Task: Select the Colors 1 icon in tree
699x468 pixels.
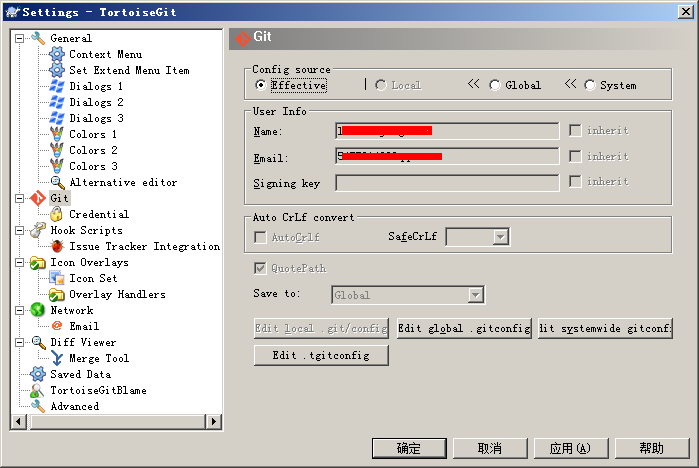Action: click(57, 134)
